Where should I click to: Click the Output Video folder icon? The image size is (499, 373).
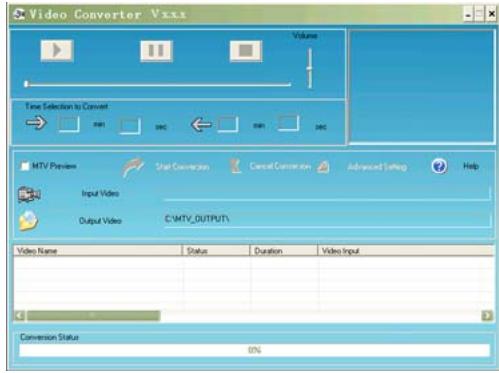[x=28, y=220]
